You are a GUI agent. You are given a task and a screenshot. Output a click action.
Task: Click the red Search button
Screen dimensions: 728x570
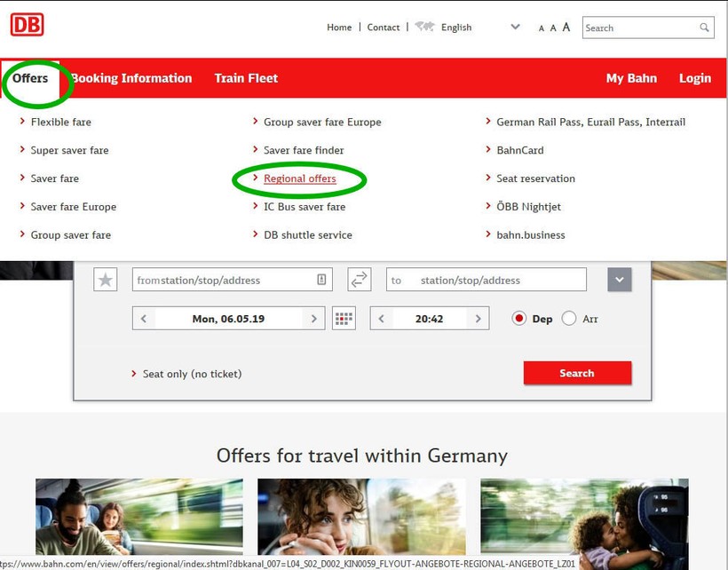pos(577,373)
